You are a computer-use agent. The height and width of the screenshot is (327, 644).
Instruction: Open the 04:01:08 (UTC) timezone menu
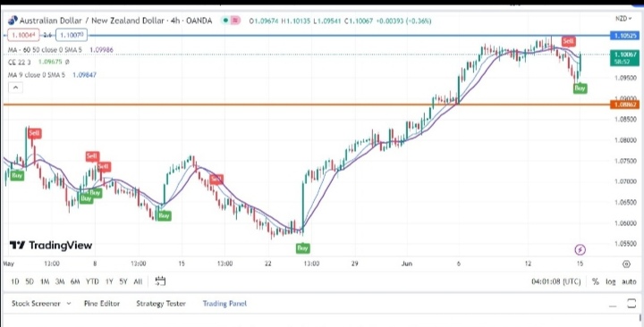(x=556, y=281)
